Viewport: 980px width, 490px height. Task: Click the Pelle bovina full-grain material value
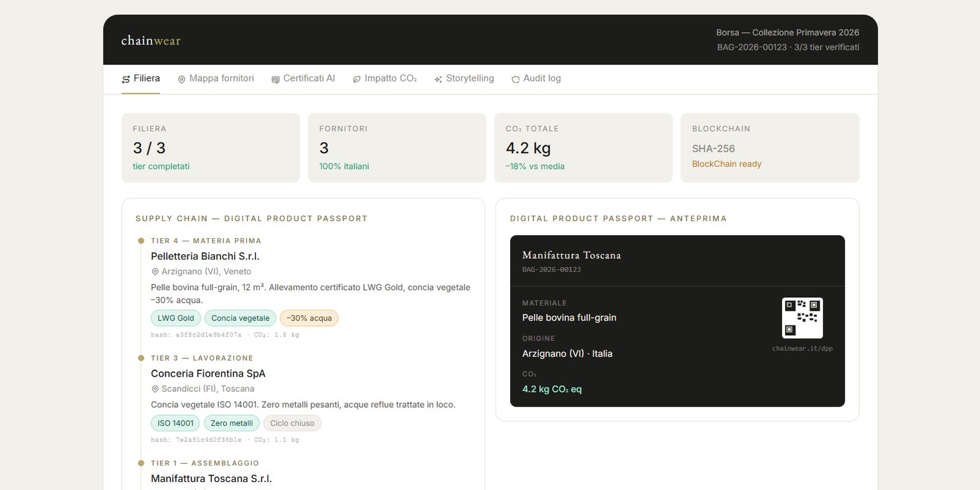[x=569, y=317]
